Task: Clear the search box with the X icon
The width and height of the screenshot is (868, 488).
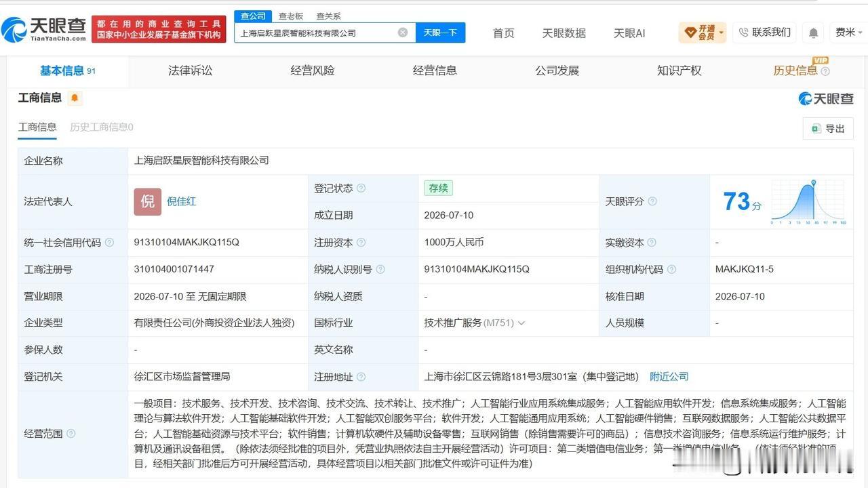Action: click(x=403, y=33)
